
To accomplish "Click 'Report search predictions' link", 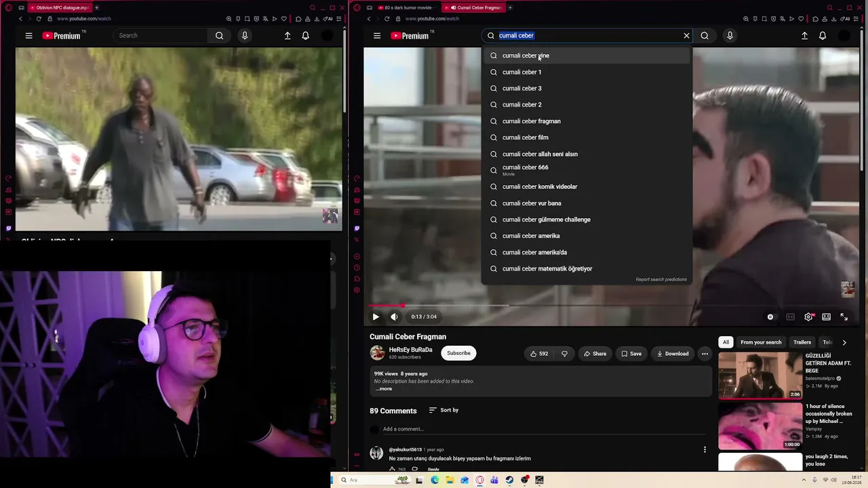I will click(661, 279).
